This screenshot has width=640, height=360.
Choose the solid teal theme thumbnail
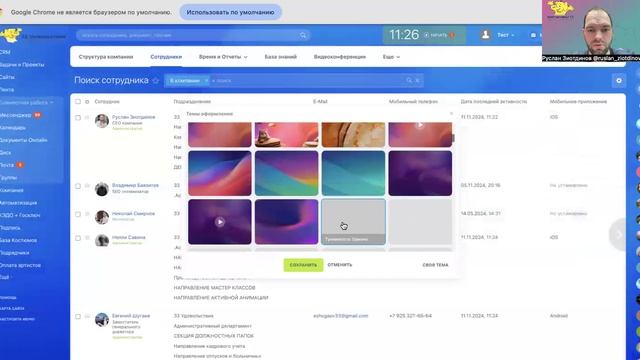point(353,173)
